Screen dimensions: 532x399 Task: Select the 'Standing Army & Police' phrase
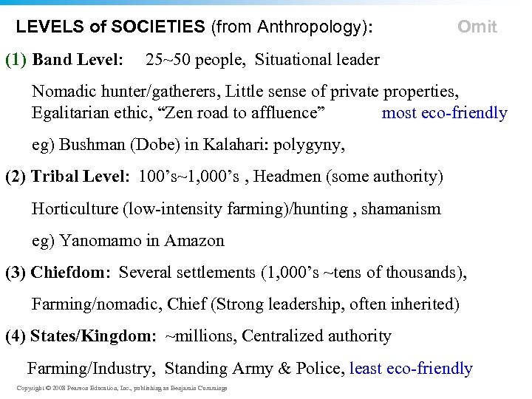pos(253,368)
